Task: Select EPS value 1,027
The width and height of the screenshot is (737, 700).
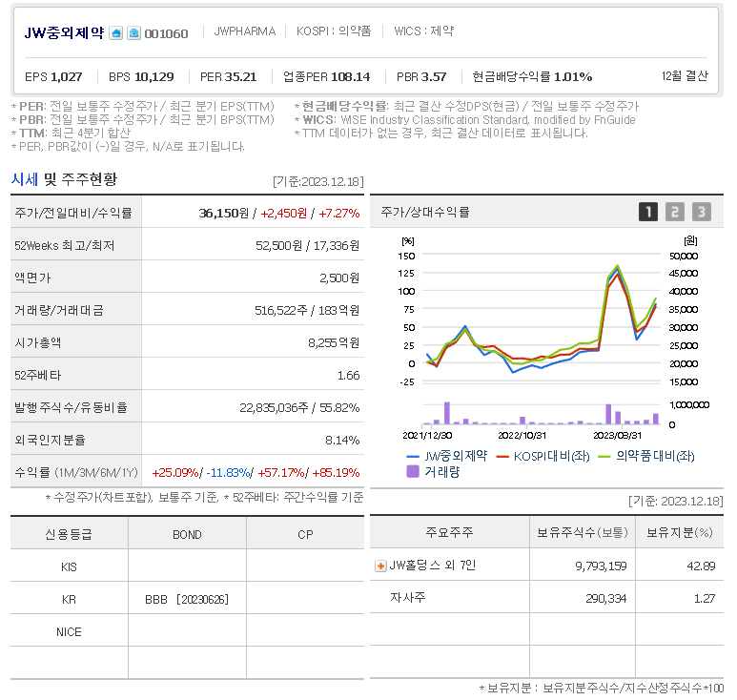Action: pyautogui.click(x=67, y=76)
